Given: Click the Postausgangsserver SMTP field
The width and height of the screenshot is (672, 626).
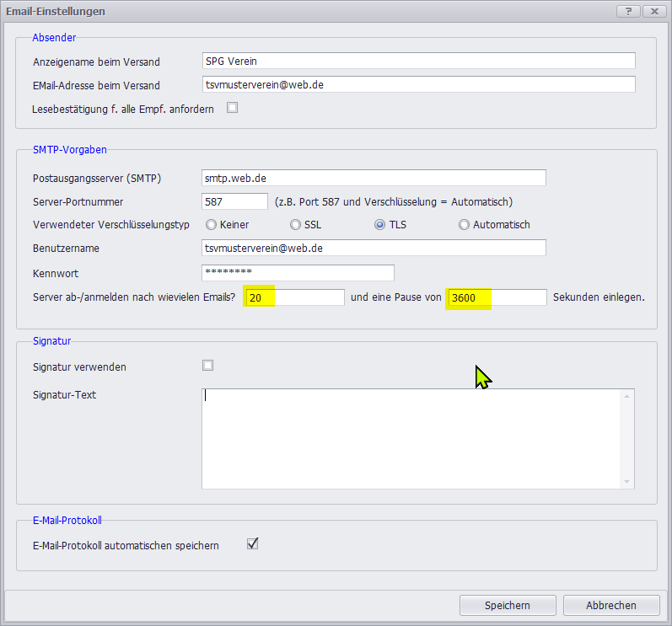Looking at the screenshot, I should pos(374,178).
